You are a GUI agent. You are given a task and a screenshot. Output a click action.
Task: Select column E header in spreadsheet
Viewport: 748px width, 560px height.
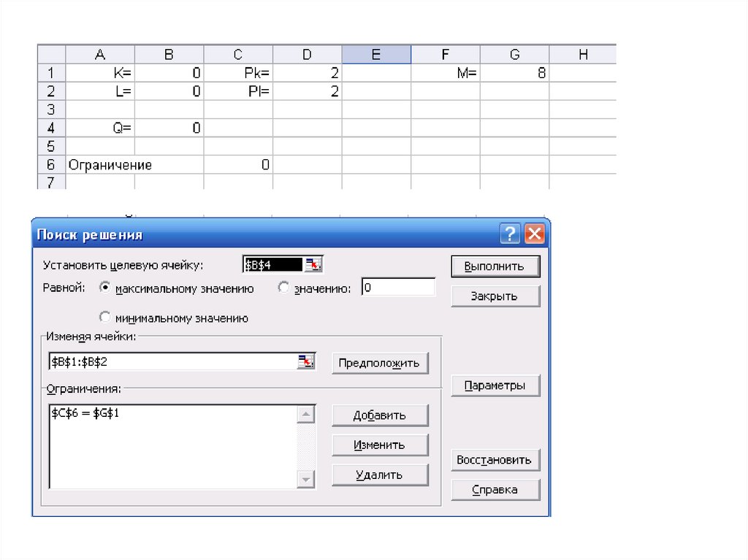click(x=376, y=54)
